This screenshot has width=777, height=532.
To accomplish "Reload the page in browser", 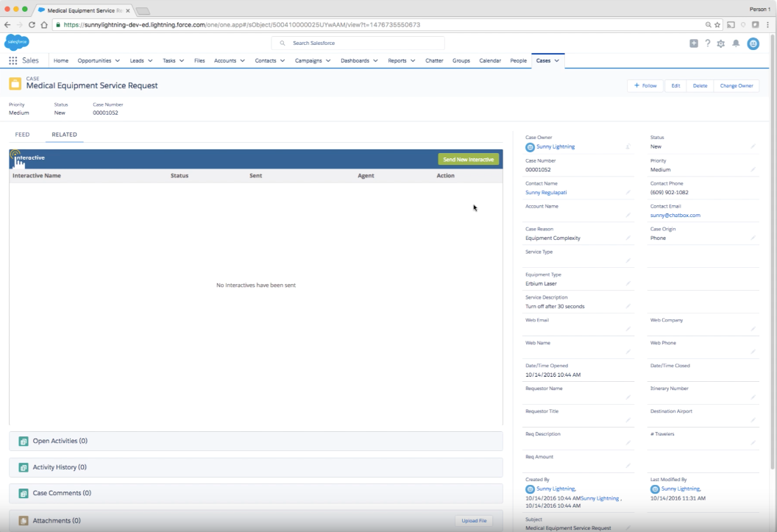I will pos(32,25).
